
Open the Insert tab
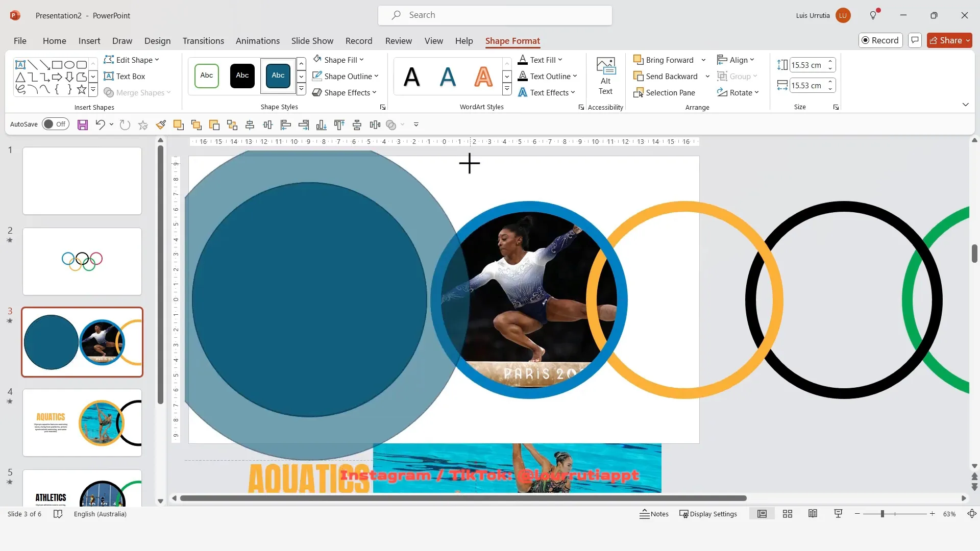tap(89, 41)
